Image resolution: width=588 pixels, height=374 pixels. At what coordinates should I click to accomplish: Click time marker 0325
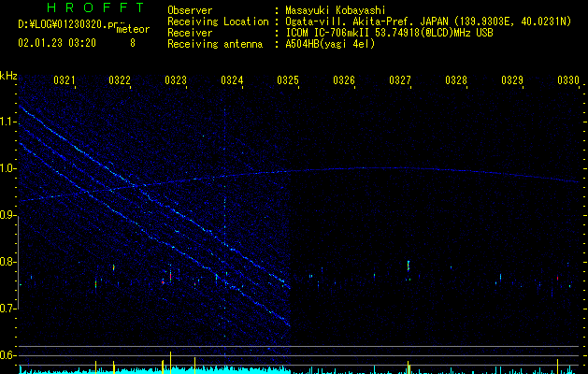pos(288,80)
